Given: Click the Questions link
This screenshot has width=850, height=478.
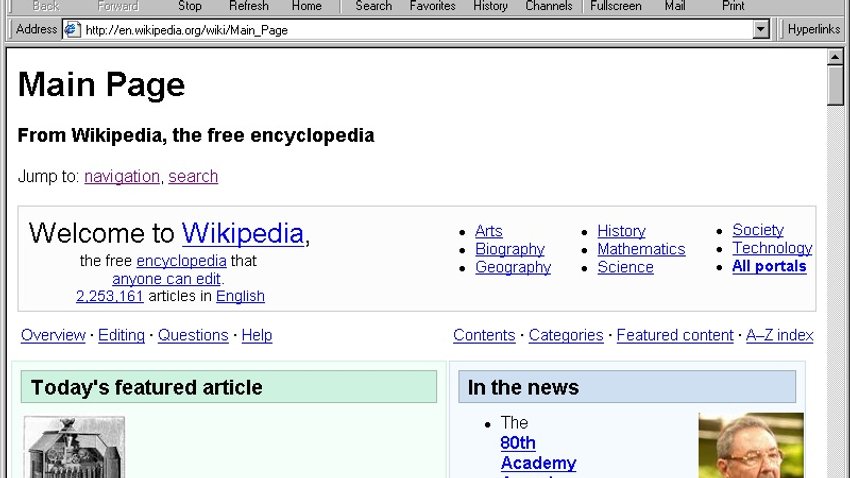Looking at the screenshot, I should (193, 335).
